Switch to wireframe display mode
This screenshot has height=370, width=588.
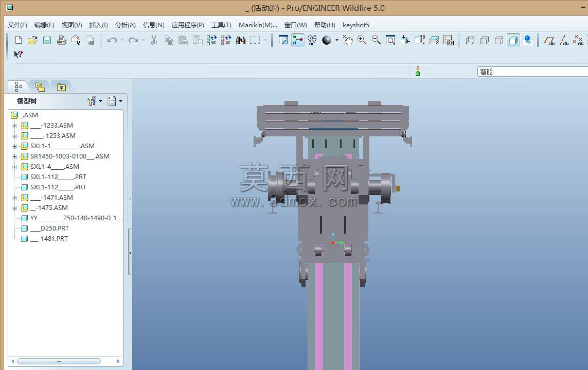tap(470, 40)
